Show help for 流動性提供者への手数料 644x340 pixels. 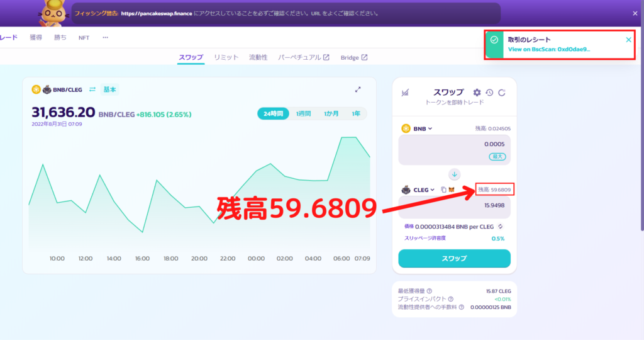pyautogui.click(x=461, y=307)
